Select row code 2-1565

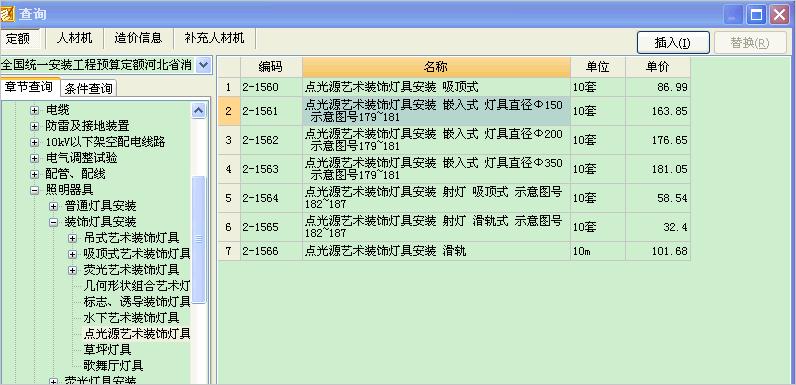(271, 227)
